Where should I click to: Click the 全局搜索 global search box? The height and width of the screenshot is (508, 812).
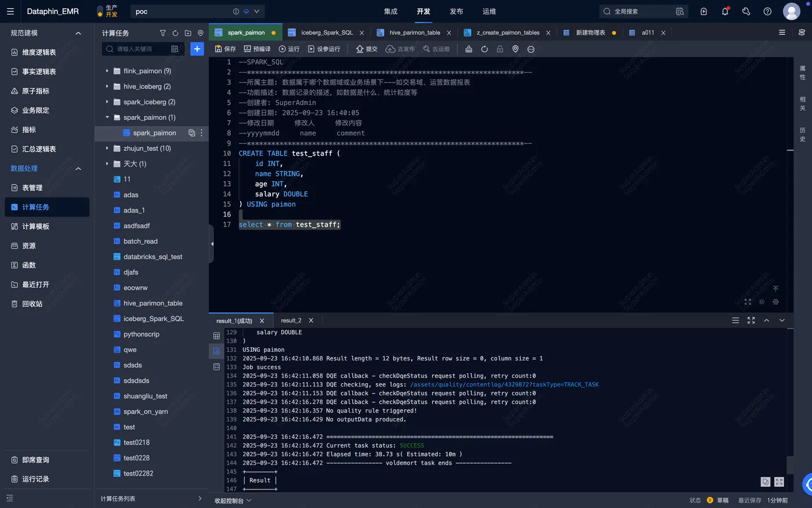(643, 11)
